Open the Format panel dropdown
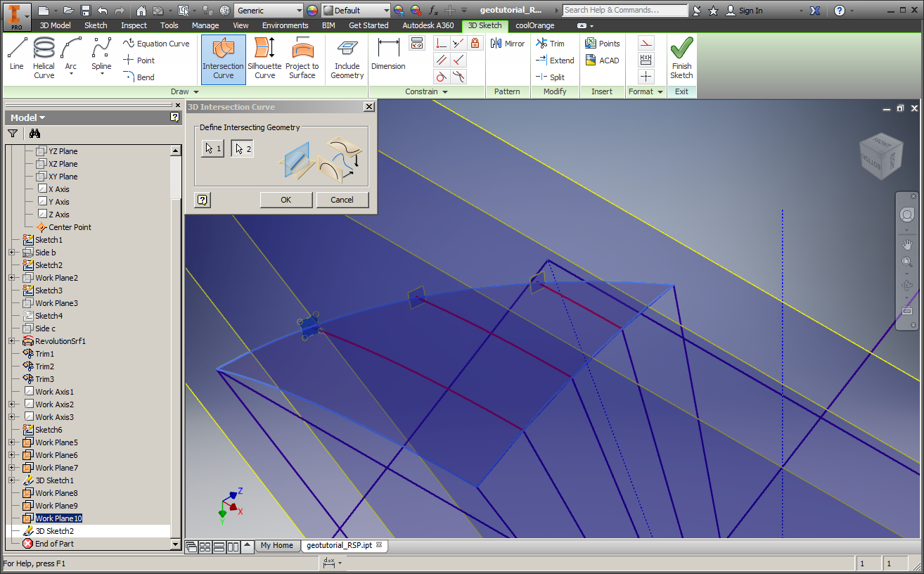Screen dimensions: 924x574 (x=646, y=91)
